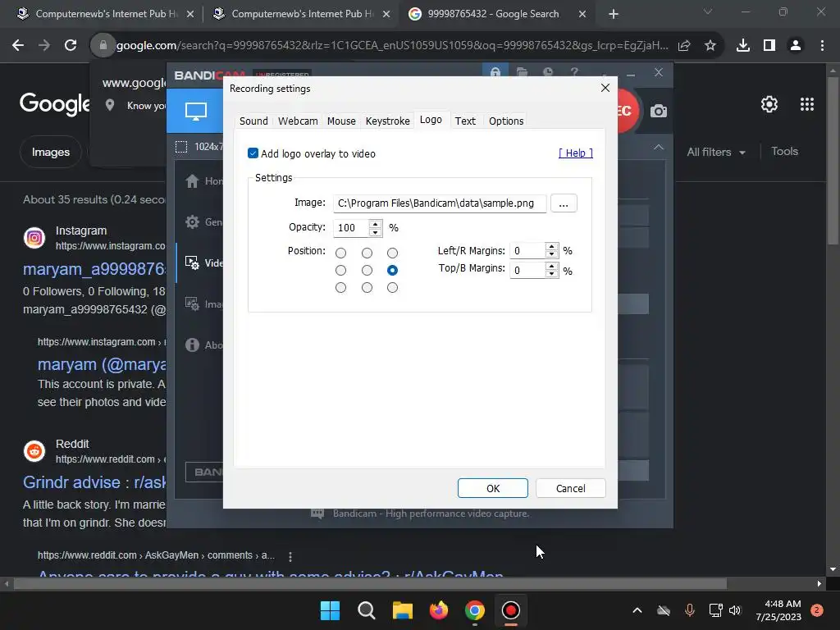Viewport: 840px width, 630px height.
Task: Click the Opacity value field
Action: [351, 228]
